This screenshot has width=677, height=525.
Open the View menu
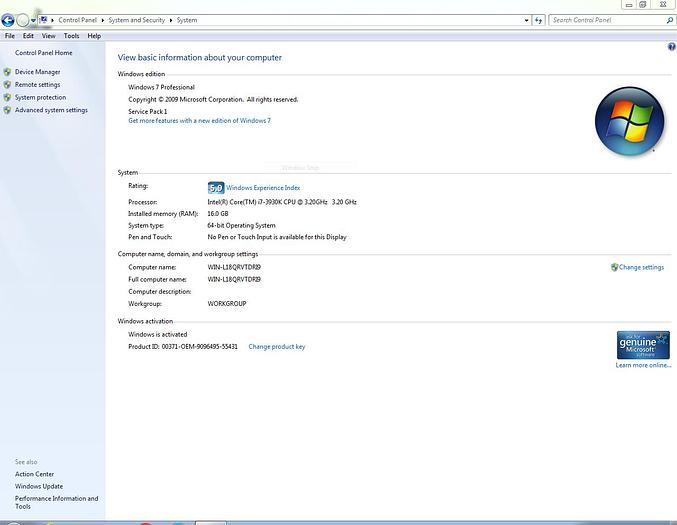tap(48, 36)
